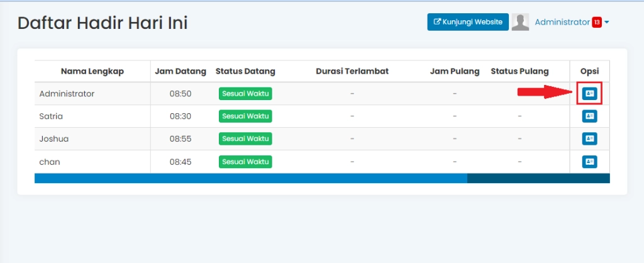Open detail card icon for Satria row

click(589, 116)
